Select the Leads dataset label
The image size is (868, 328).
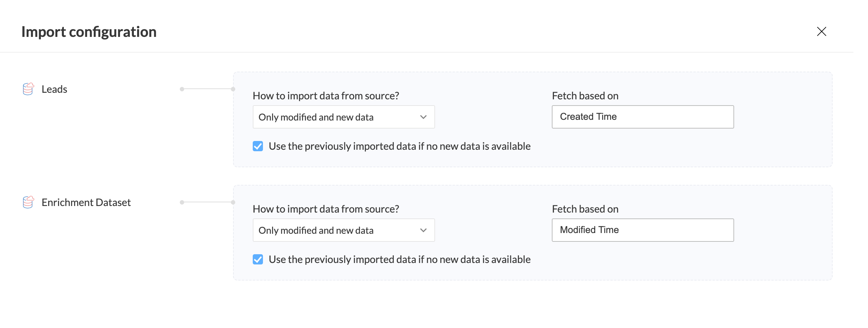coord(54,89)
